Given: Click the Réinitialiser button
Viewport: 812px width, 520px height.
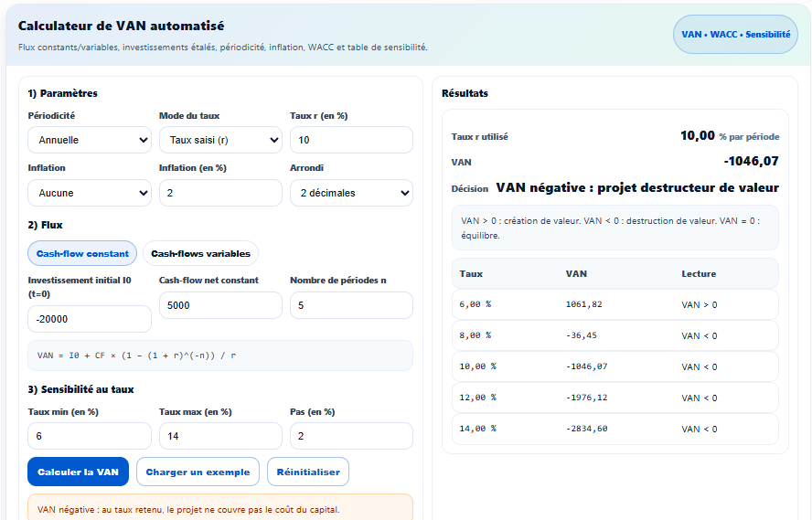Looking at the screenshot, I should click(307, 472).
